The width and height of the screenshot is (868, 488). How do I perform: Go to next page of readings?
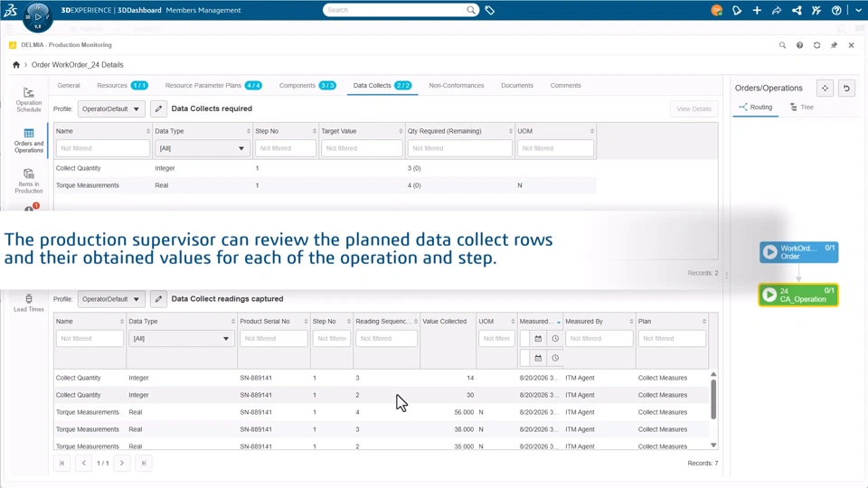[x=122, y=463]
